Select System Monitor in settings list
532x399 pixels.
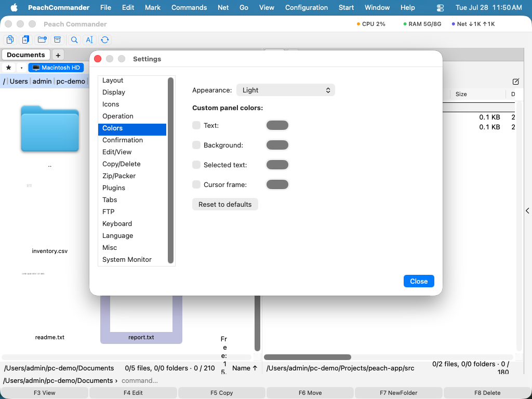point(132,260)
